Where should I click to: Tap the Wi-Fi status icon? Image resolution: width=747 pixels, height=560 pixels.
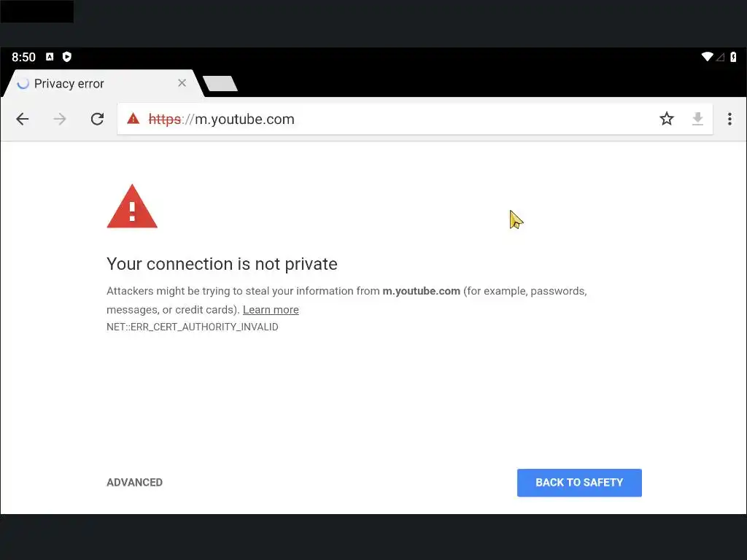706,57
